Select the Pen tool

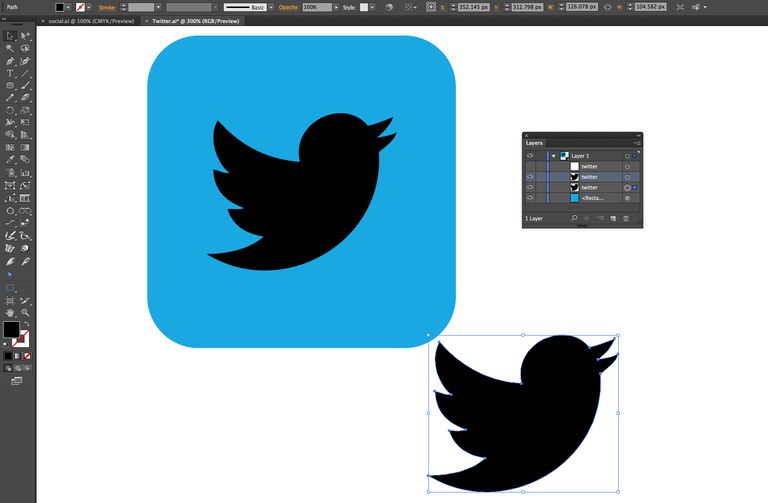[x=10, y=61]
